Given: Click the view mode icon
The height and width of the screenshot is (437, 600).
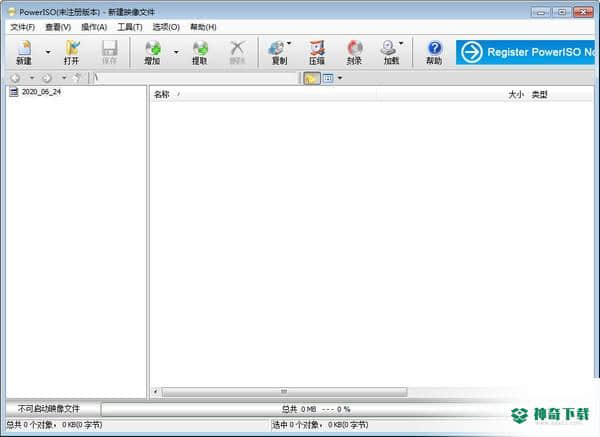Looking at the screenshot, I should [328, 78].
